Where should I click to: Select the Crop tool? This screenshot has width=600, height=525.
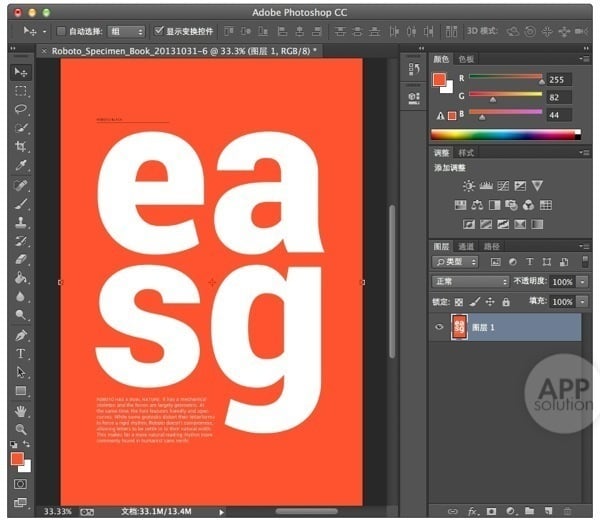point(21,147)
